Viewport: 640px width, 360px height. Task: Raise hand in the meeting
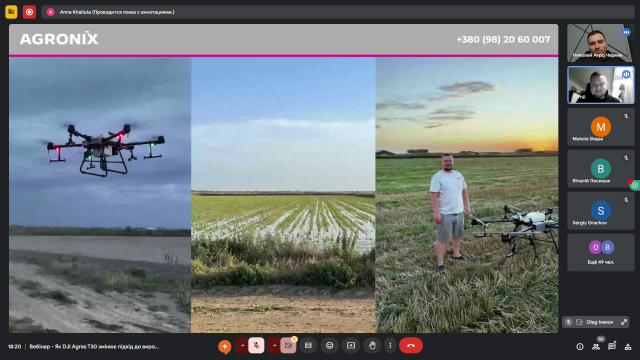click(372, 346)
